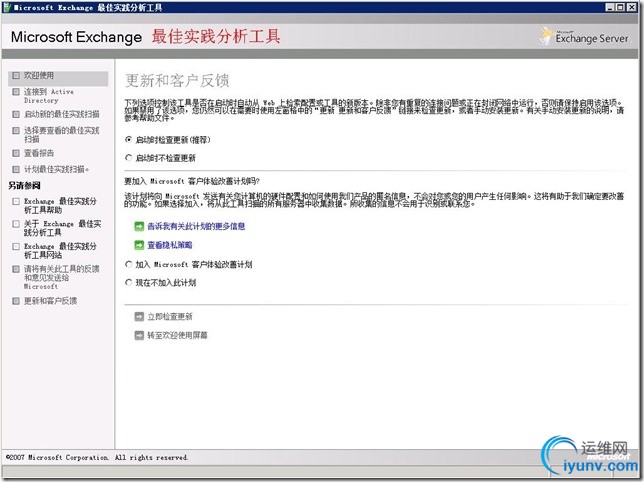Select 启动时检查更新(推荐) radio button
The image size is (644, 482).
click(129, 140)
